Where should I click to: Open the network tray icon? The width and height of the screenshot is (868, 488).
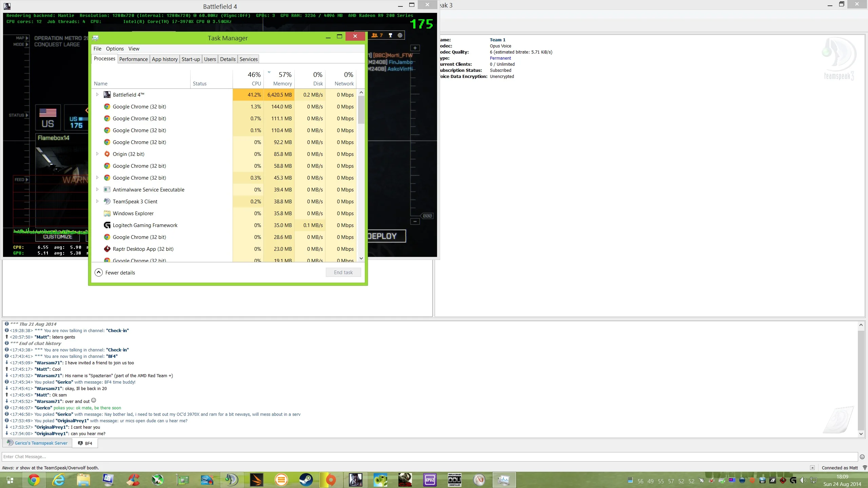813,480
